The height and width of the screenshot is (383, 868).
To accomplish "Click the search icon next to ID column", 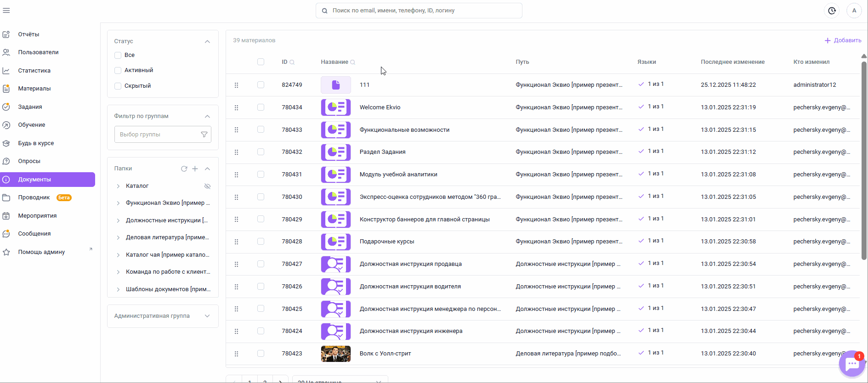I will tap(292, 62).
